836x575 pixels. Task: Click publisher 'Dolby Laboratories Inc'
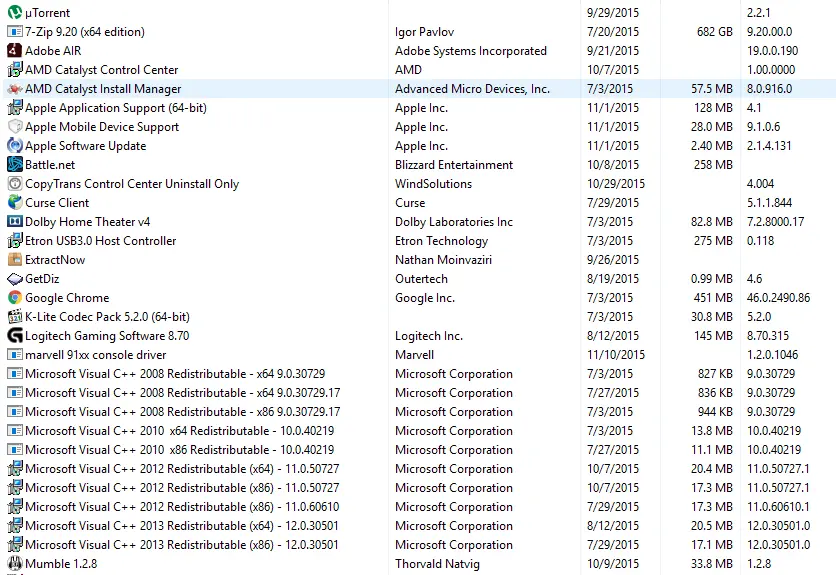point(454,222)
